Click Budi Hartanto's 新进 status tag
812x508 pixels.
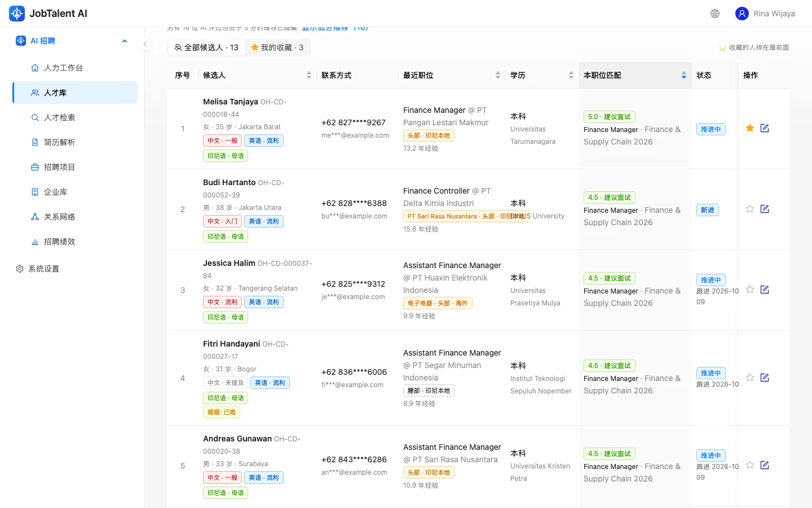coord(708,210)
